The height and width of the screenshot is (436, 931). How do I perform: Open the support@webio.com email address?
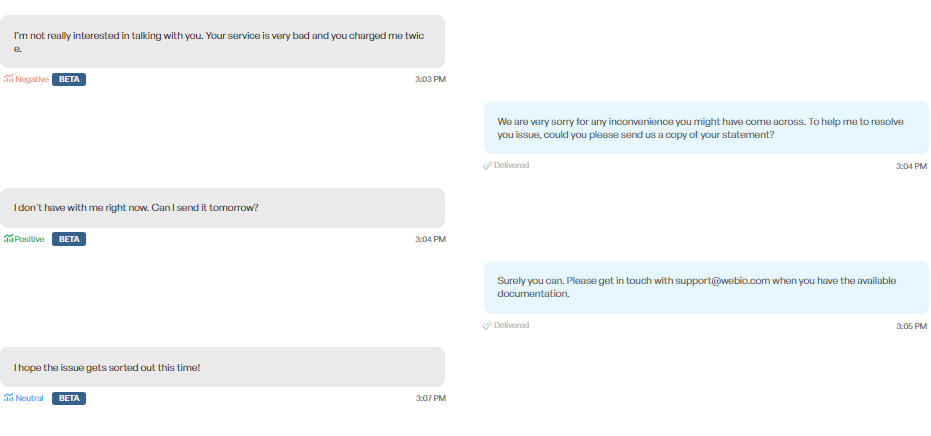[x=723, y=281]
